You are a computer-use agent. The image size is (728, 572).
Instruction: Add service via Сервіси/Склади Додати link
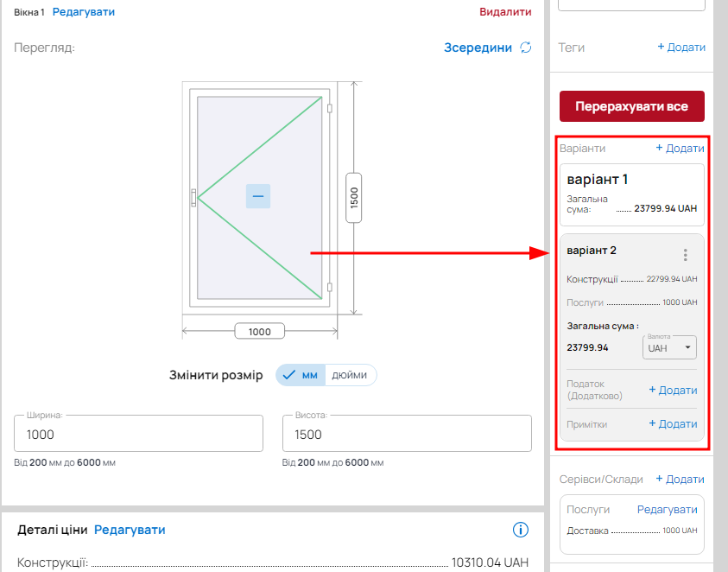680,479
